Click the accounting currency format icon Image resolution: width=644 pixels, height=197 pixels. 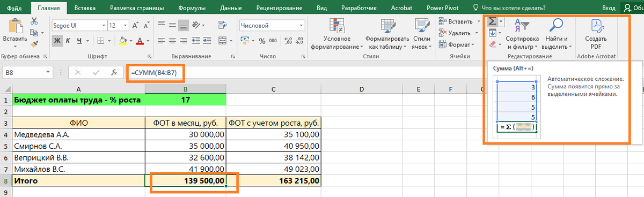tap(245, 41)
